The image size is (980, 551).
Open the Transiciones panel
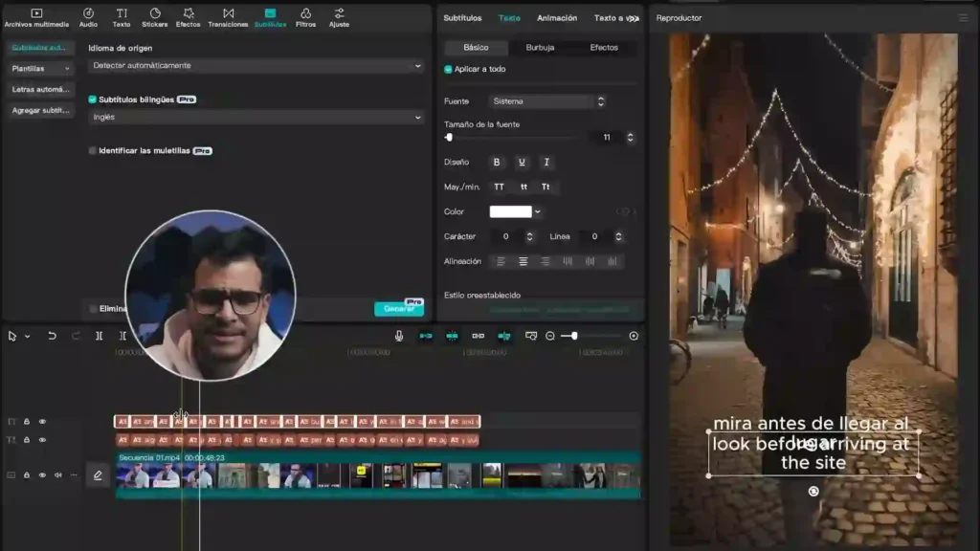pos(229,15)
